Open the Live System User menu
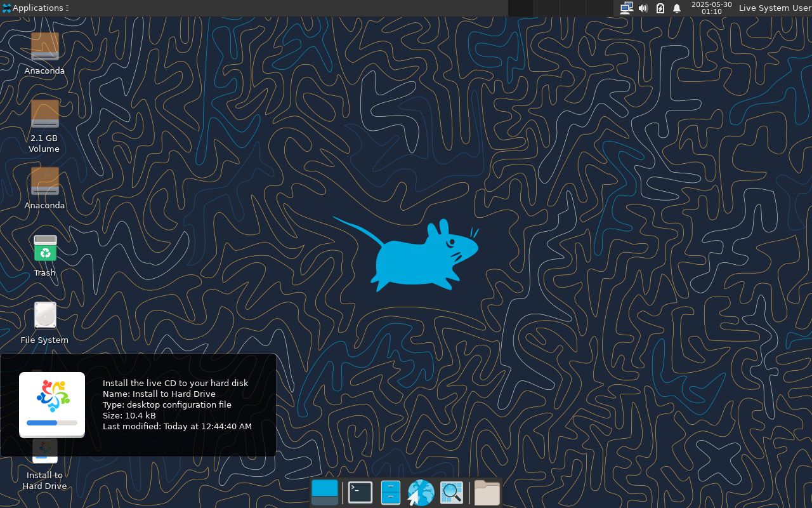 coord(775,8)
